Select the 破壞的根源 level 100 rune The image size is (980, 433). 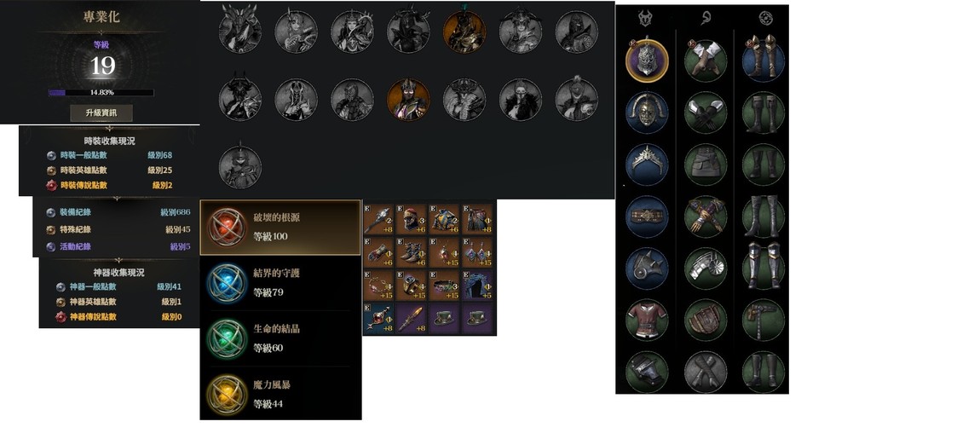(x=280, y=228)
